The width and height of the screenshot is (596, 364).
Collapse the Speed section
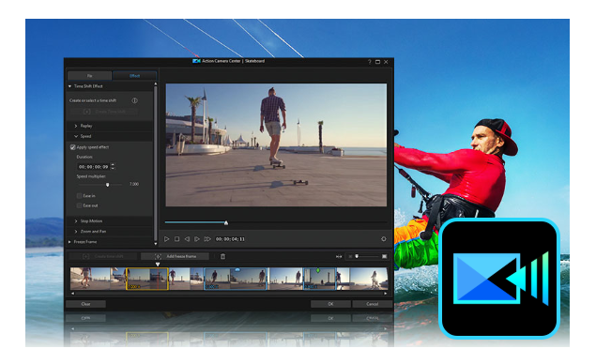click(x=76, y=136)
